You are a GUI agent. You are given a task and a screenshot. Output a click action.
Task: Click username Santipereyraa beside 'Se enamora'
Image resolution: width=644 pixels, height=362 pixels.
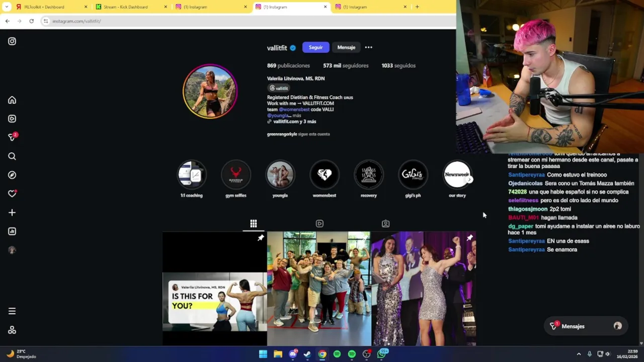[x=526, y=249]
